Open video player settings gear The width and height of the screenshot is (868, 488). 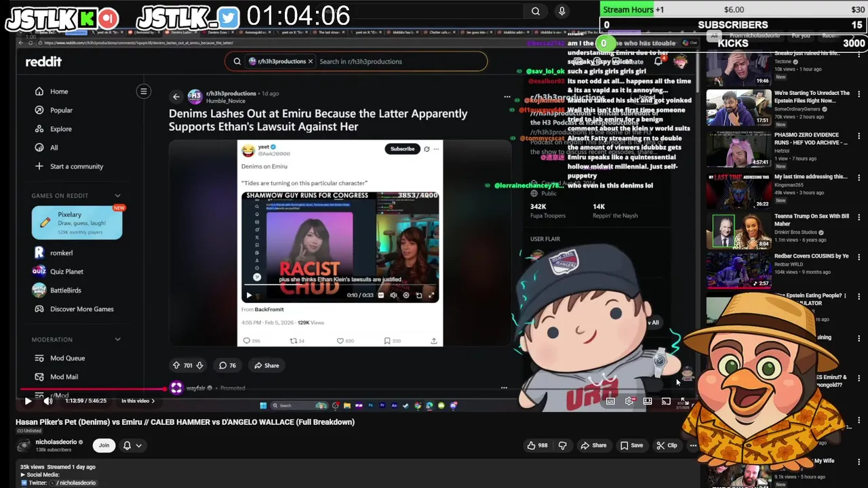point(629,401)
